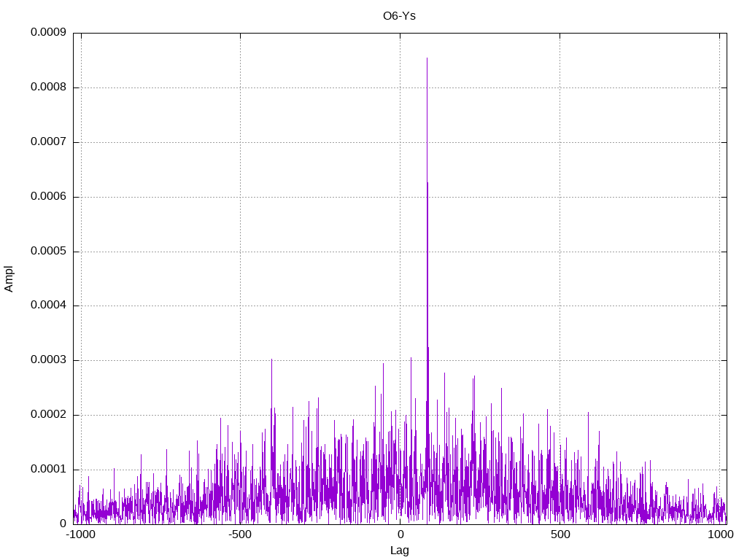Viewport: 747px width, 560px height.
Task: Click the 0.0008 y-axis tick label
Action: point(48,87)
